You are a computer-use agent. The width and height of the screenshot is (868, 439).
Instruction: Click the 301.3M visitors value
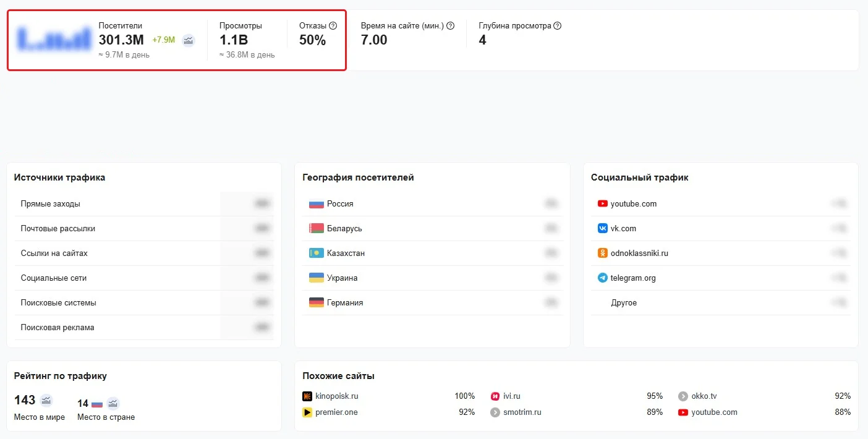pyautogui.click(x=121, y=40)
